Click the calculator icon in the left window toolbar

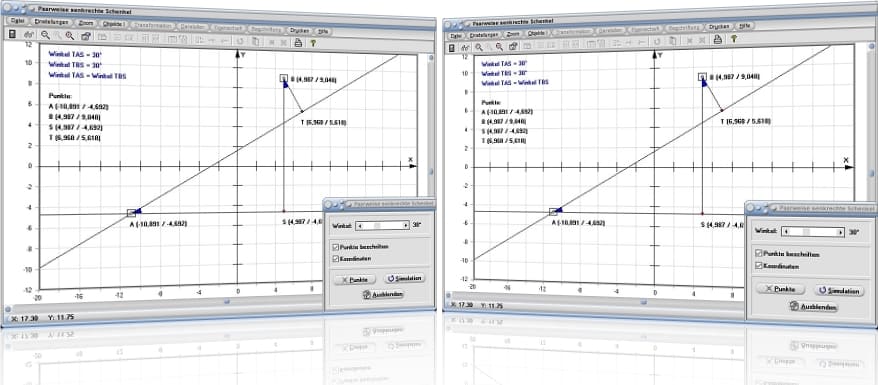point(12,35)
